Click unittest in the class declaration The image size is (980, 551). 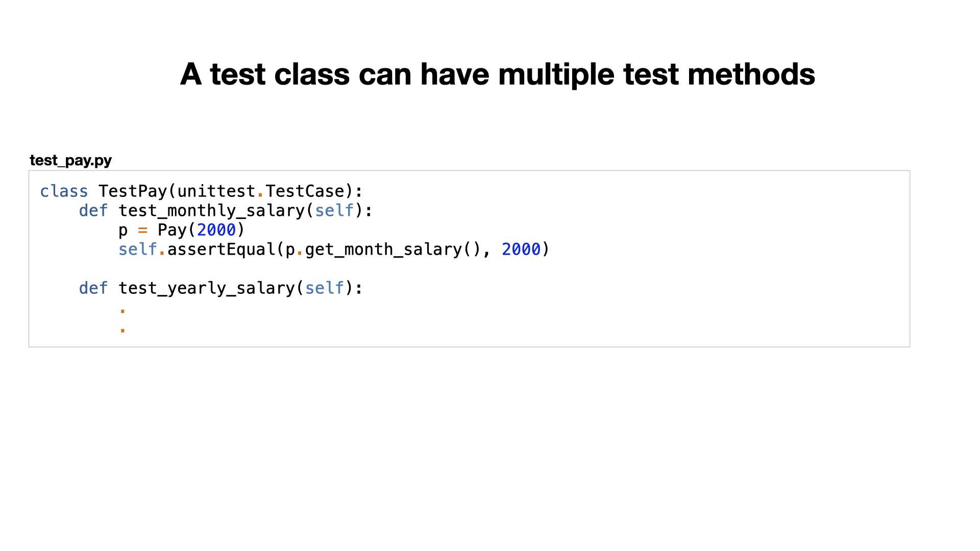tap(216, 191)
